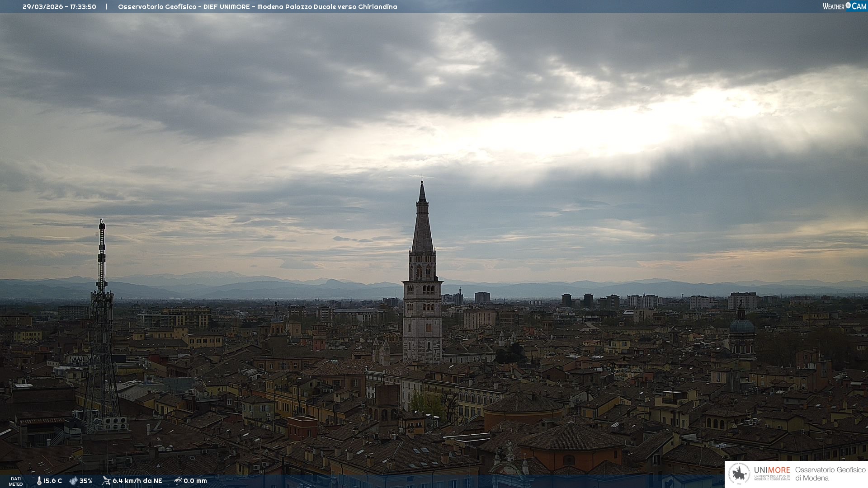Click the Università degli Studi subtitle text
Image resolution: width=868 pixels, height=488 pixels.
(772, 478)
